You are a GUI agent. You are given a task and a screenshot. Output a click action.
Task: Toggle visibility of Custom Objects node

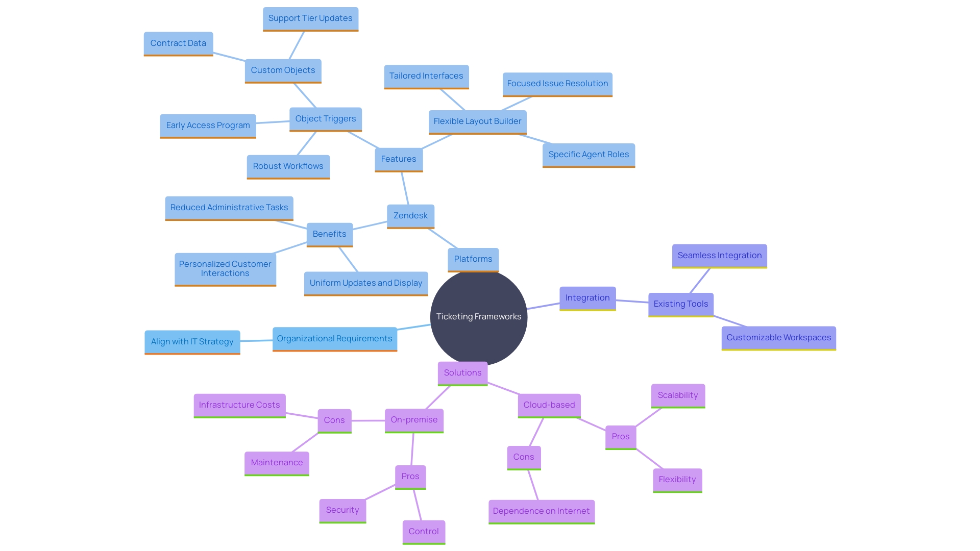tap(282, 69)
